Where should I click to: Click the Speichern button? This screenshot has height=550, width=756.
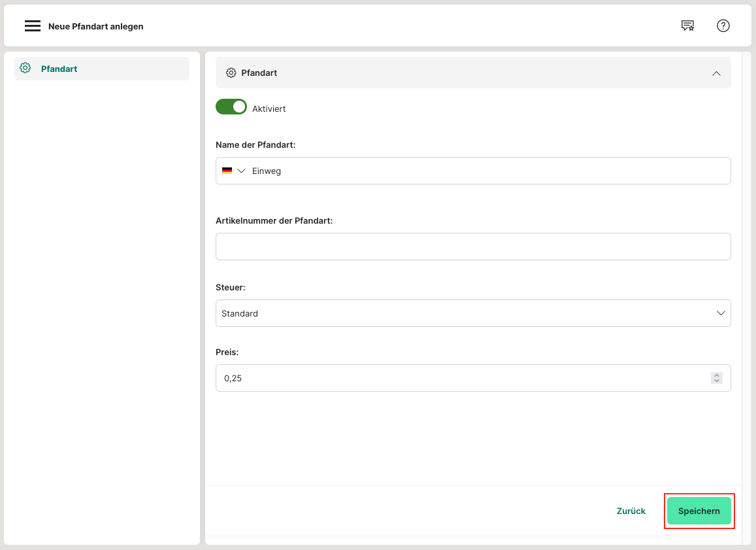pyautogui.click(x=698, y=511)
